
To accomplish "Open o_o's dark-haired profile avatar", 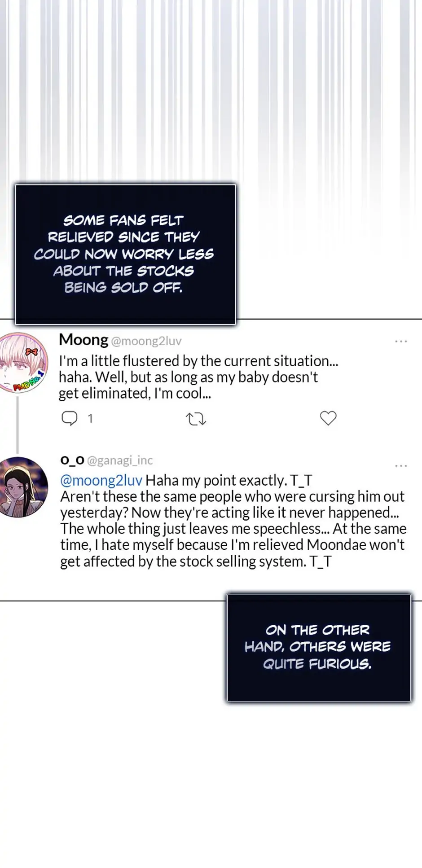I will pos(23,487).
